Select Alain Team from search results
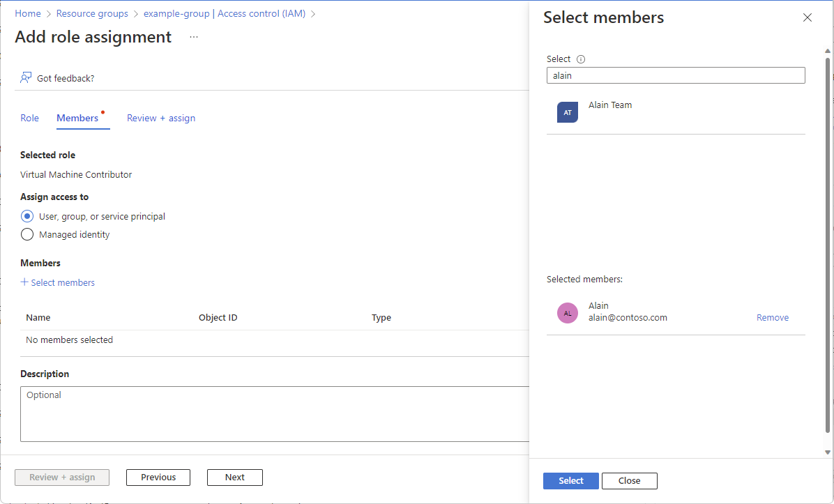Image resolution: width=834 pixels, height=504 pixels. click(676, 112)
